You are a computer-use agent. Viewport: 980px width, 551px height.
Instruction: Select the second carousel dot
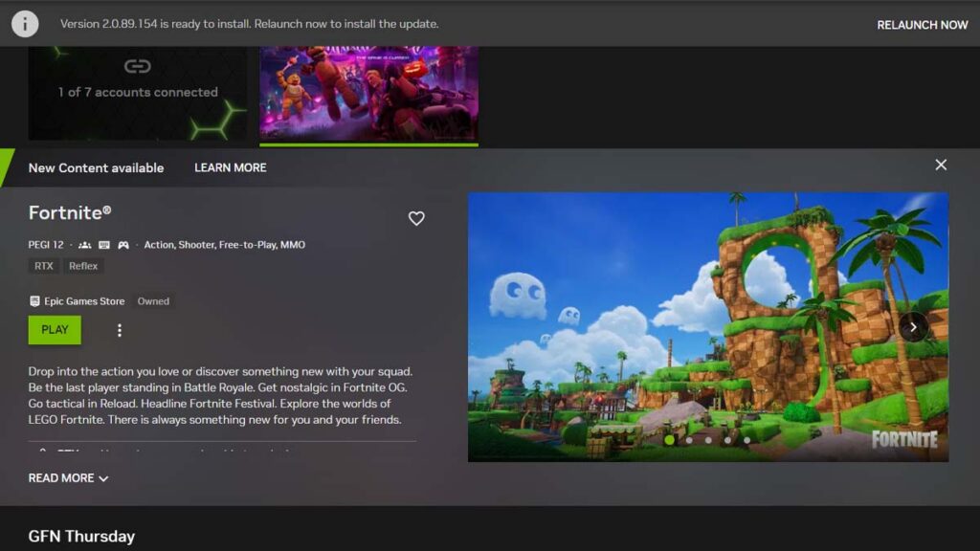coord(689,440)
